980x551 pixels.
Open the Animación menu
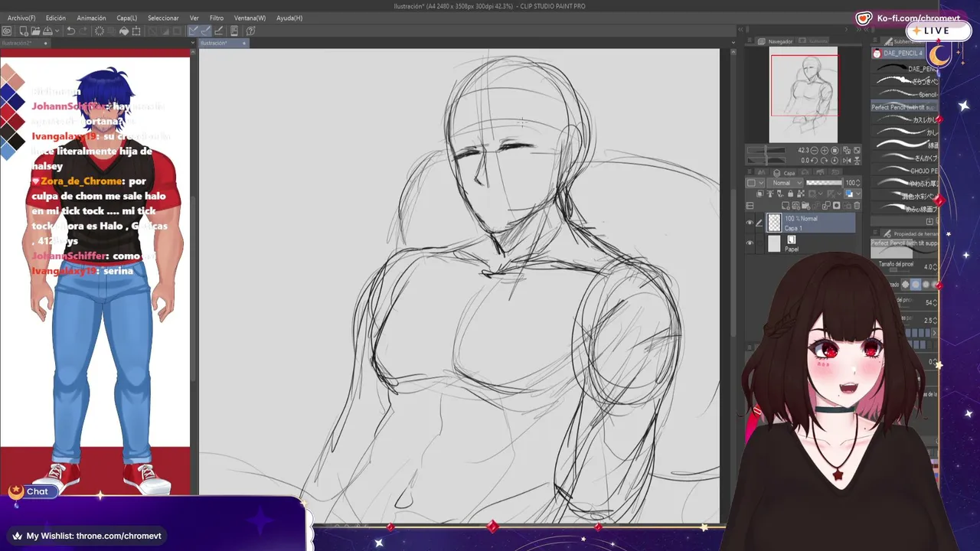tap(91, 18)
